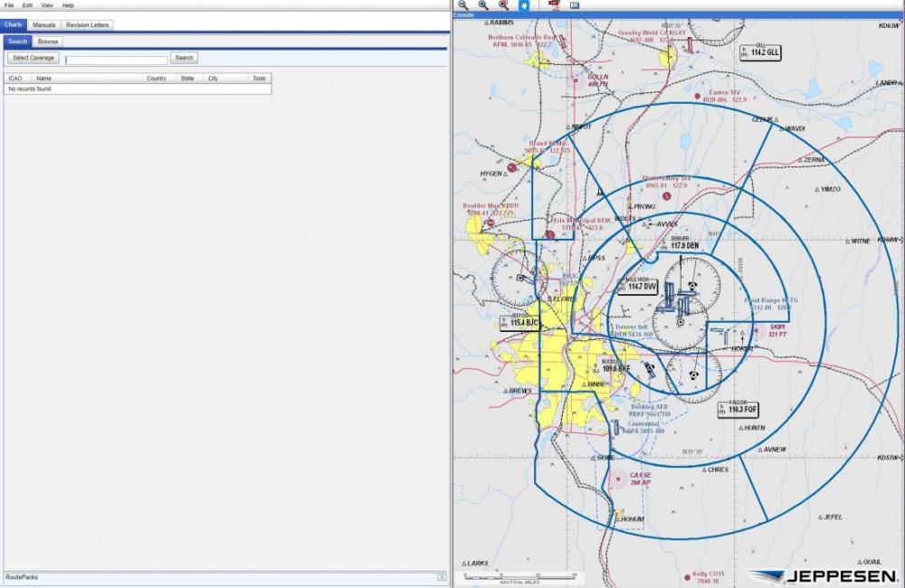Image resolution: width=905 pixels, height=588 pixels.
Task: Click the 116.3 FQF Falcon navaid box
Action: click(738, 409)
